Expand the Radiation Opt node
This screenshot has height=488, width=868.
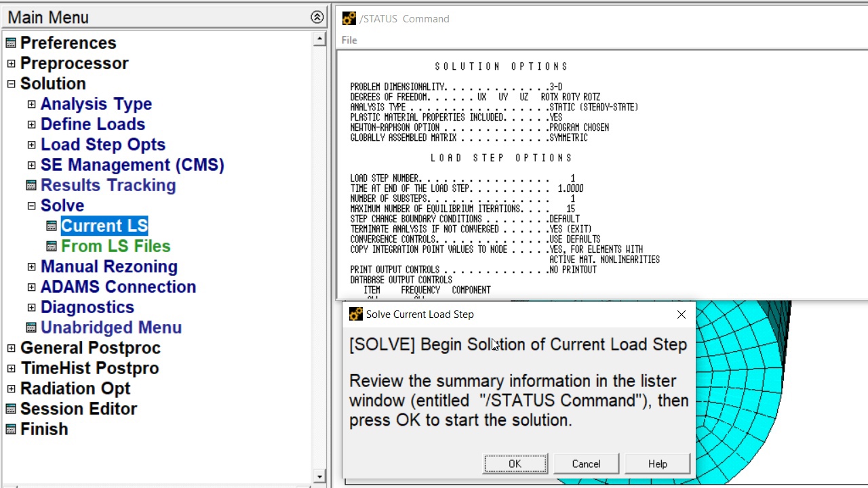[11, 389]
